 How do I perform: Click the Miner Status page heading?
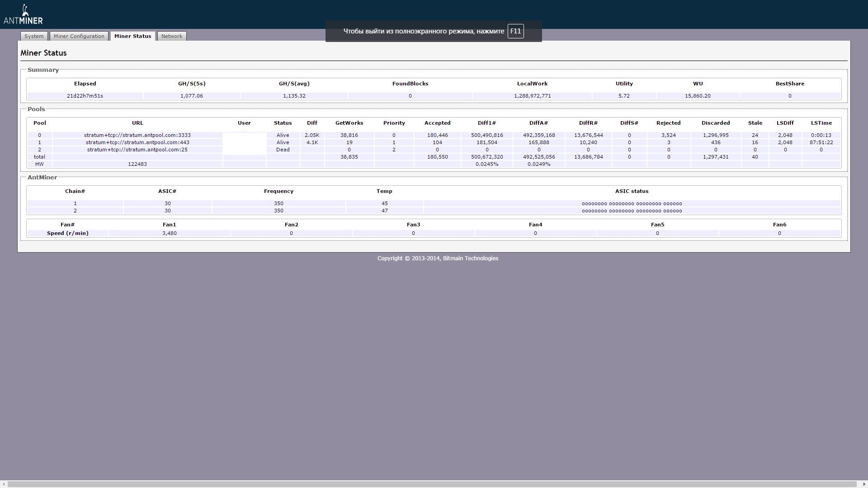pyautogui.click(x=43, y=53)
